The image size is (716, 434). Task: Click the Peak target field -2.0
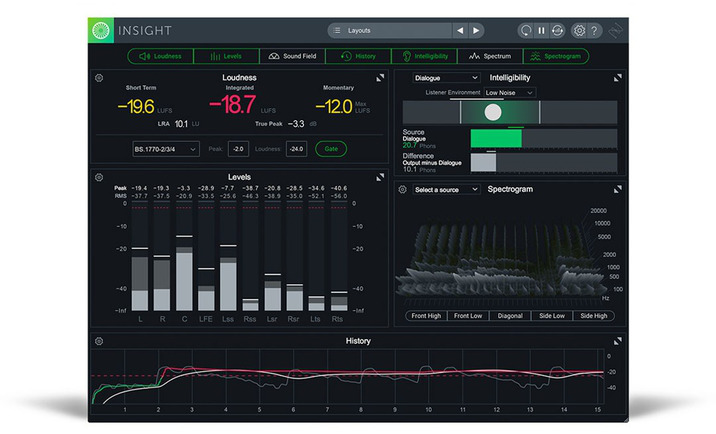tap(238, 149)
